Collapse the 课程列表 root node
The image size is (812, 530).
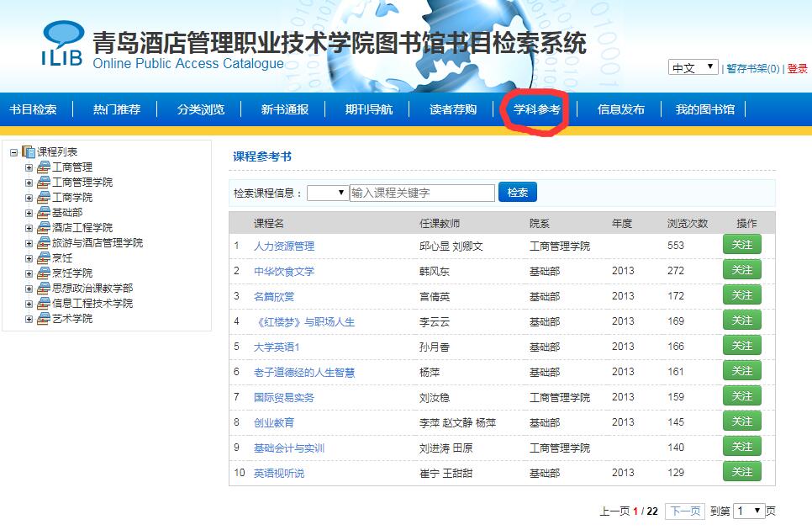pyautogui.click(x=13, y=152)
